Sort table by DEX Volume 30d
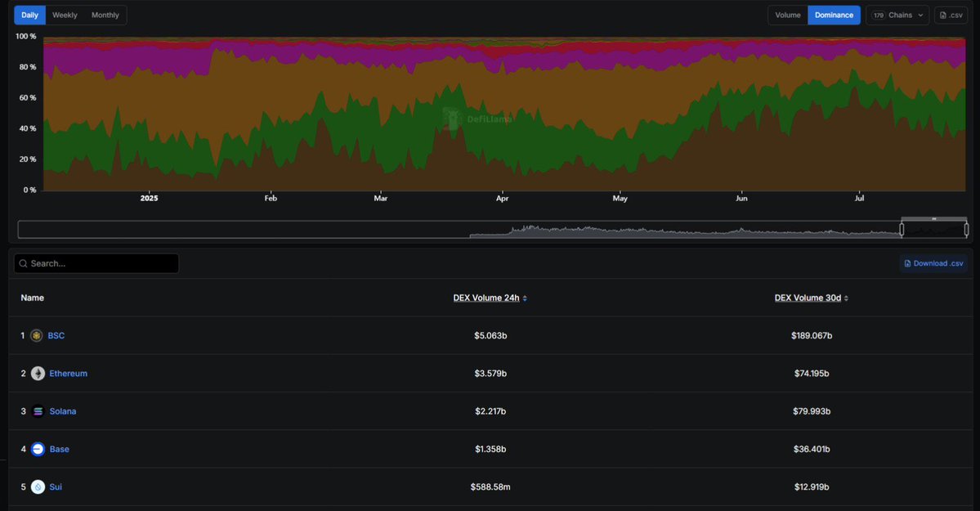980x511 pixels. pyautogui.click(x=808, y=298)
